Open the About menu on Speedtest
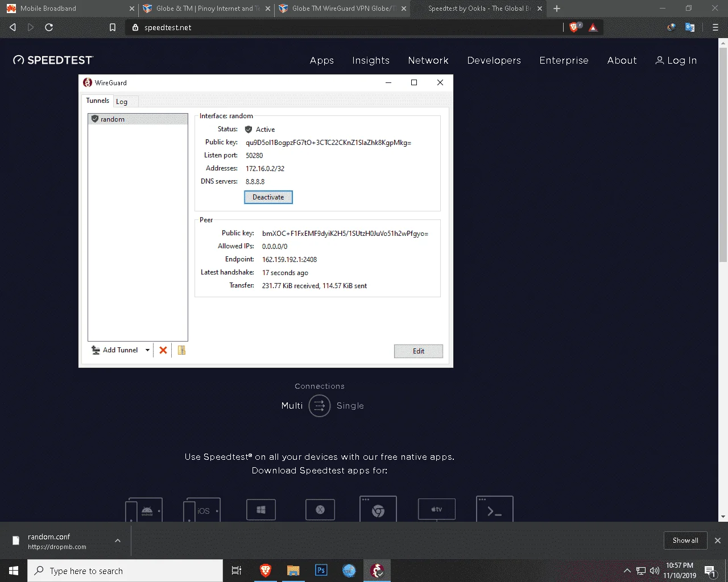This screenshot has width=728, height=582. pos(622,61)
